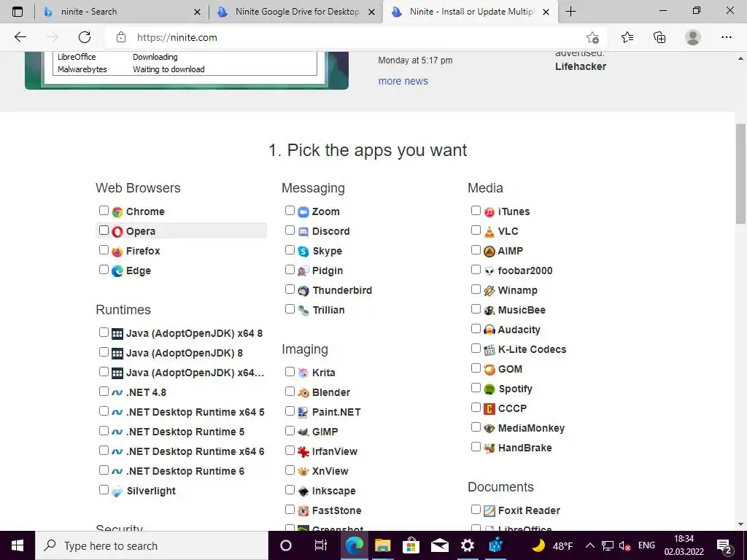Check the HandBrake checkbox
The width and height of the screenshot is (747, 560).
476,447
